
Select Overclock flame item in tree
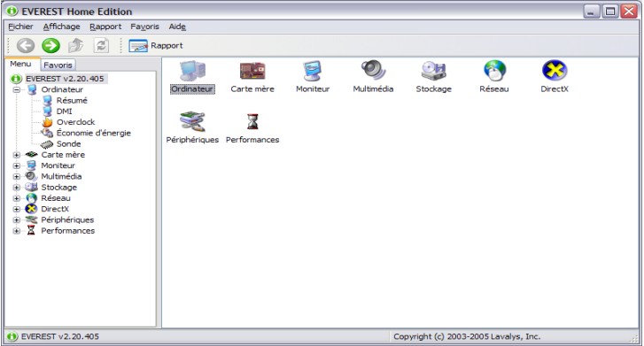[75, 122]
